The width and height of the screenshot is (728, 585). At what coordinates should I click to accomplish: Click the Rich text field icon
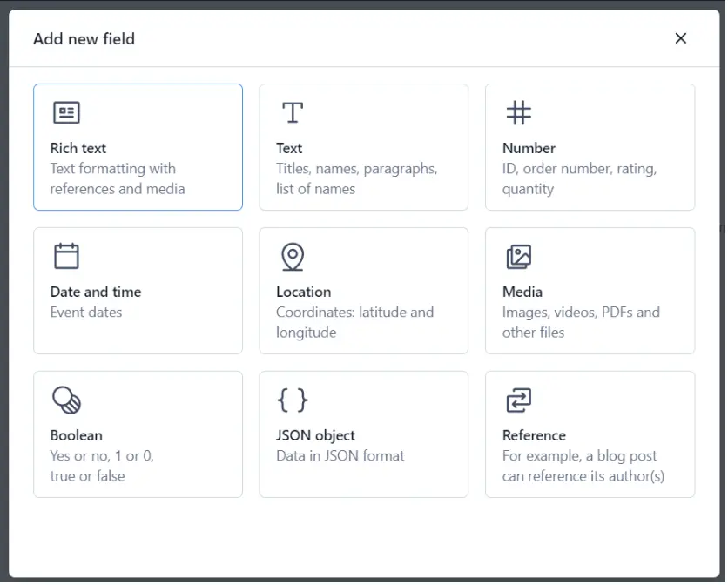tap(64, 111)
